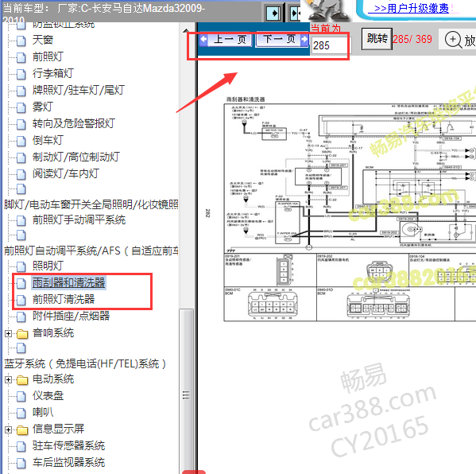
Task: Select 倒车灯 in the tree
Action: pos(48,140)
